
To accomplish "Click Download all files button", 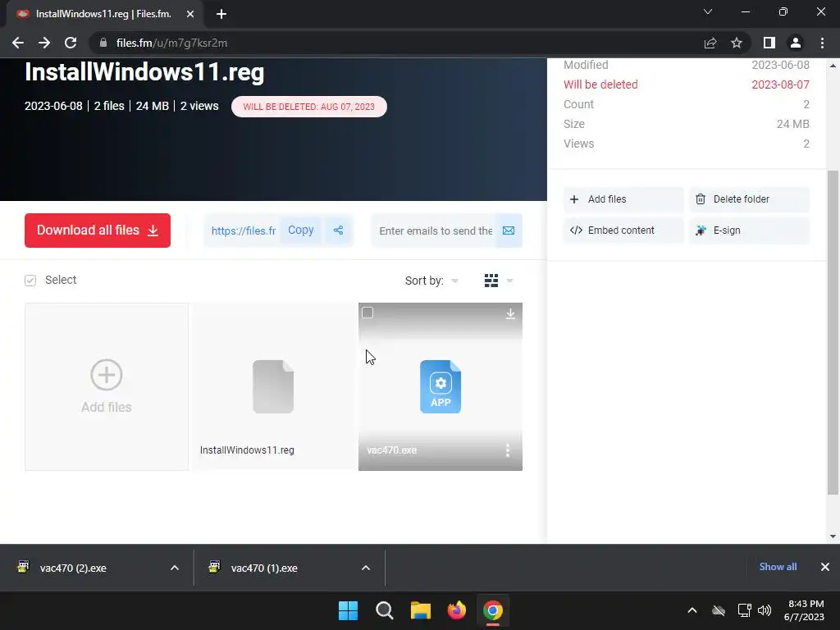I will click(x=98, y=231).
